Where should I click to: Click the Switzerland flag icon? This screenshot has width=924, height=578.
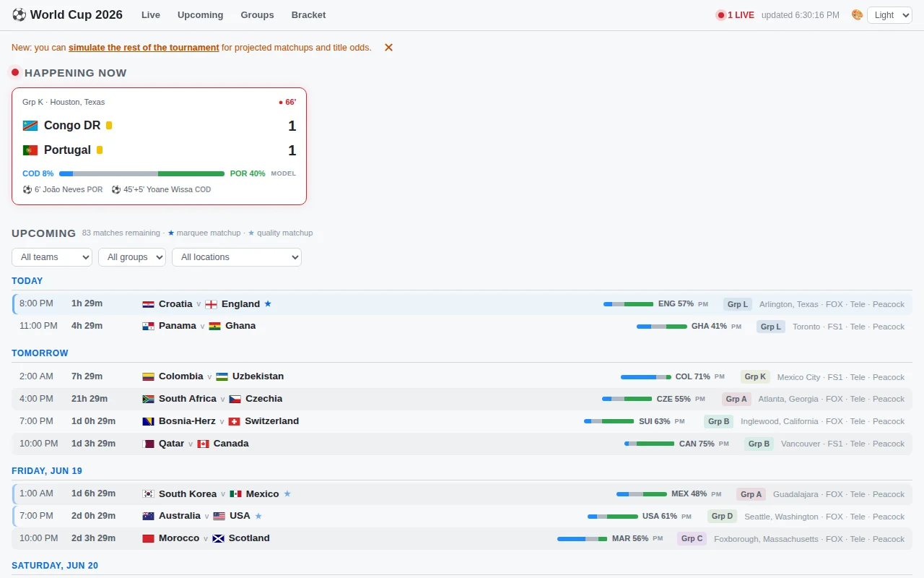[x=234, y=421]
